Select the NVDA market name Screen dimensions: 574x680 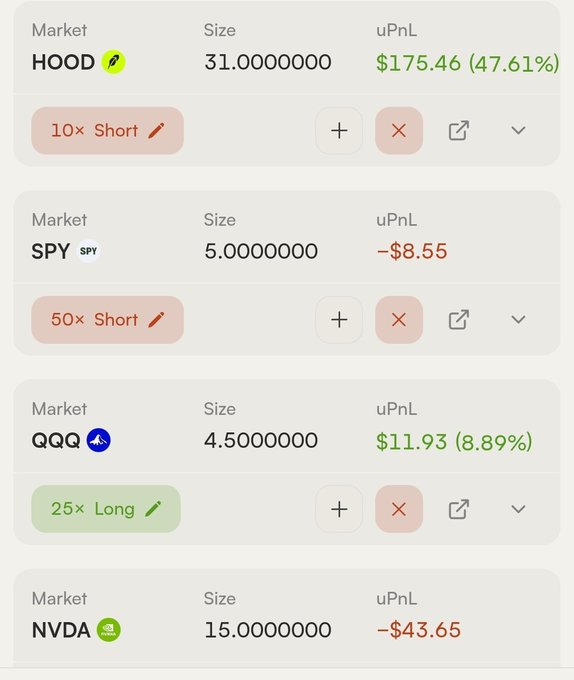(x=61, y=630)
